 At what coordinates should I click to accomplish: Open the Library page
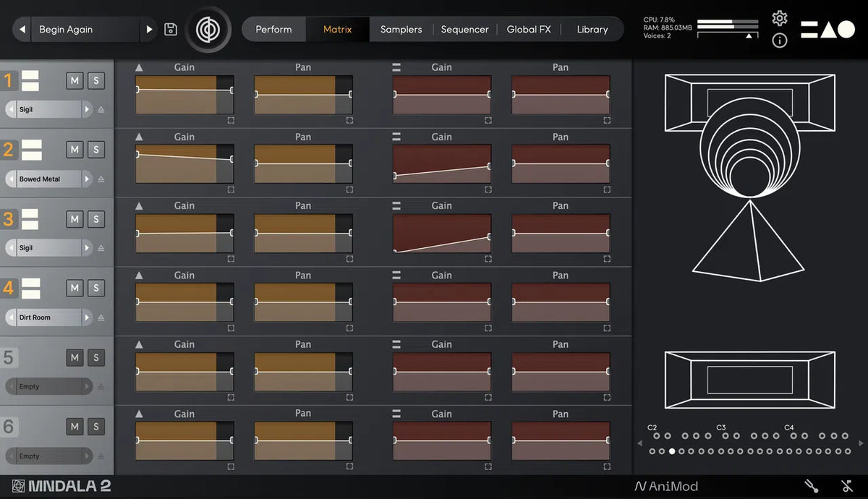coord(592,30)
